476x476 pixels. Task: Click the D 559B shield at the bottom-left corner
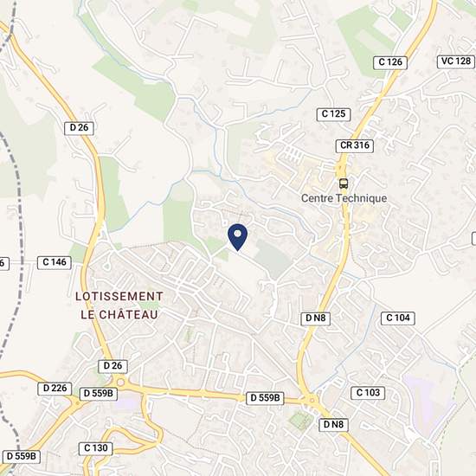[22, 457]
